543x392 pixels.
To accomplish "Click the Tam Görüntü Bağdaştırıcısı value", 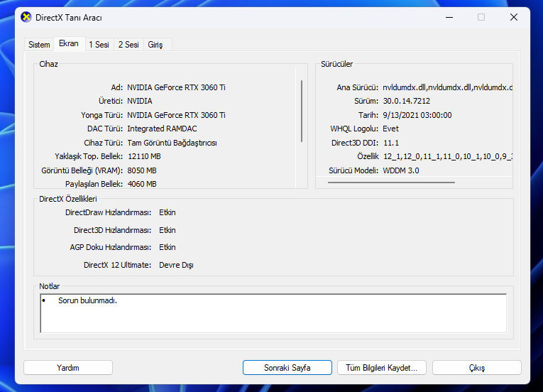I will coord(172,143).
